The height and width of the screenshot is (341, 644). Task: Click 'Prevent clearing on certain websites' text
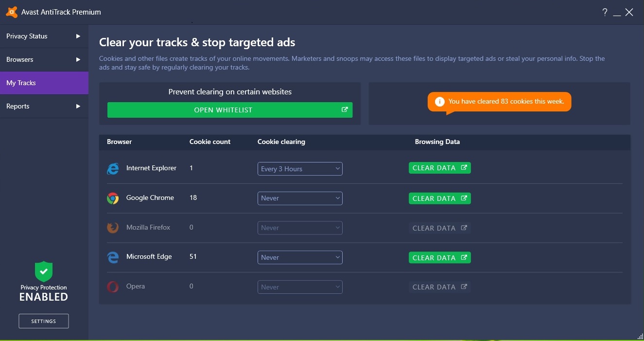pyautogui.click(x=230, y=91)
